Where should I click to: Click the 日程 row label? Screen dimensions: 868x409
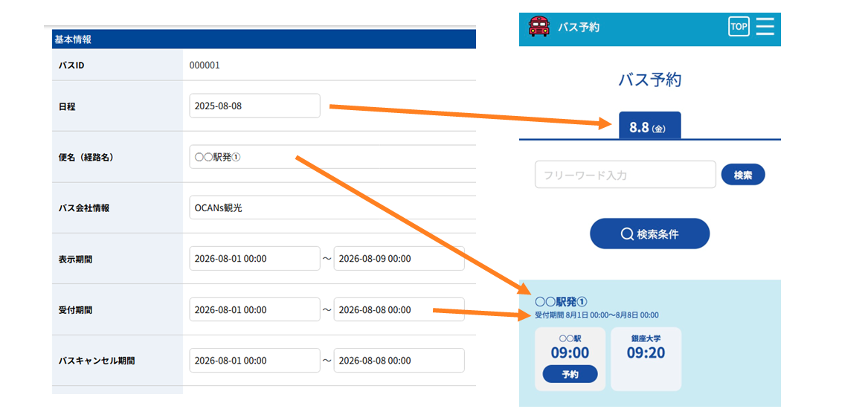(x=67, y=106)
